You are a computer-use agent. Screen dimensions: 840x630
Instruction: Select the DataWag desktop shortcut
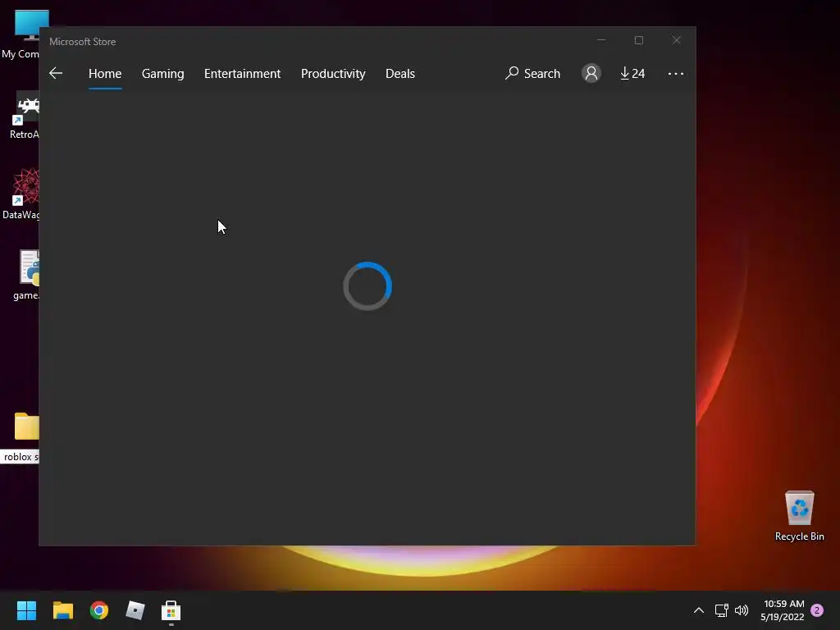pos(21,194)
